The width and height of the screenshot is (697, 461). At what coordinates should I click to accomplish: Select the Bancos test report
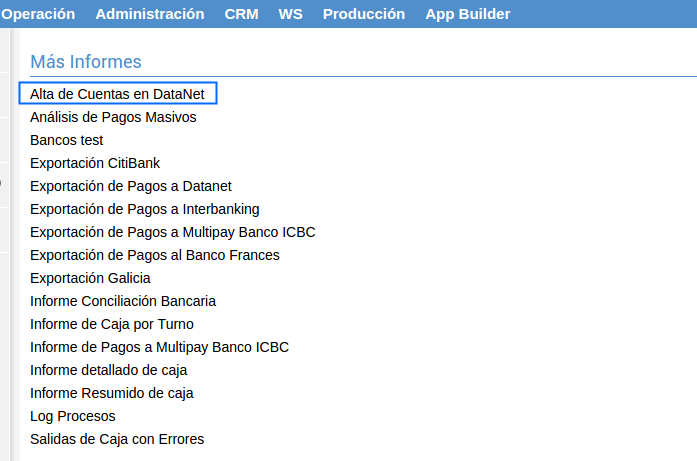pyautogui.click(x=67, y=140)
